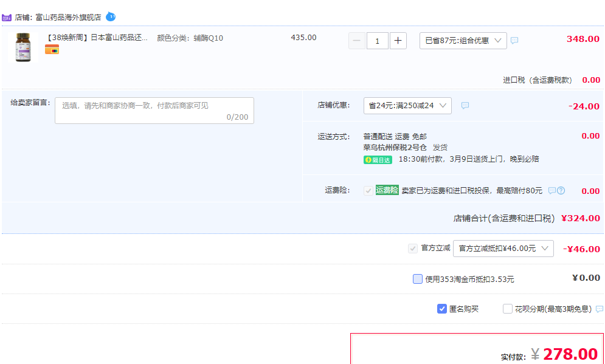605x364 pixels.
Task: Click the 实付款 total ¥278.00
Action: 564,354
